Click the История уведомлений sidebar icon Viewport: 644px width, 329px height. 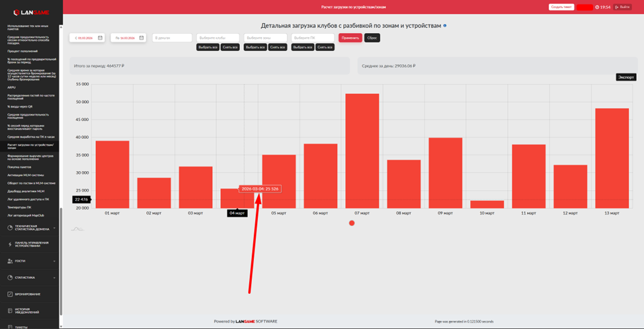pyautogui.click(x=10, y=311)
